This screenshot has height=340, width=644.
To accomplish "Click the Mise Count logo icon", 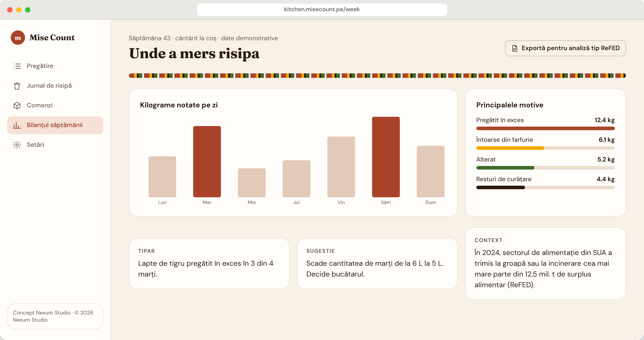I will click(x=18, y=38).
